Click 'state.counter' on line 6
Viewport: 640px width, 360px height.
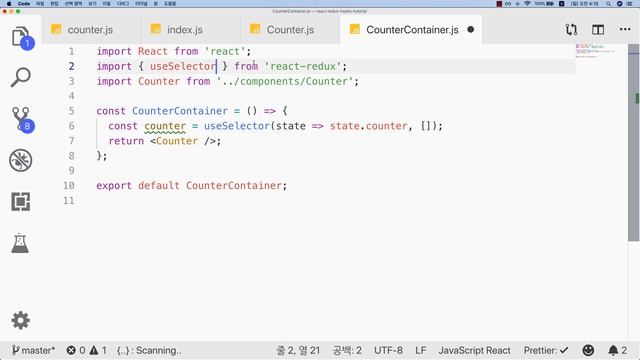pyautogui.click(x=368, y=126)
